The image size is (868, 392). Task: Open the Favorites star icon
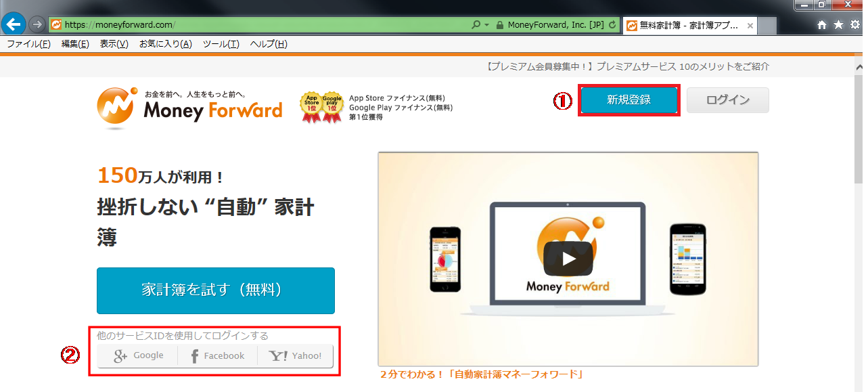pyautogui.click(x=838, y=25)
